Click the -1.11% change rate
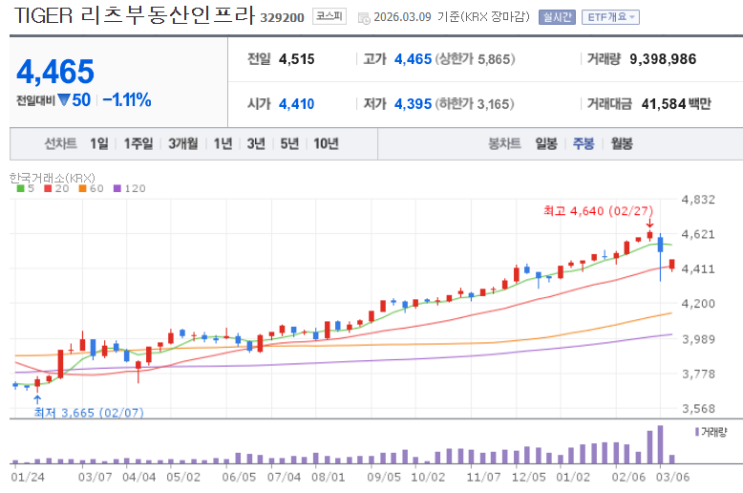Image resolution: width=743 pixels, height=493 pixels. tap(127, 100)
